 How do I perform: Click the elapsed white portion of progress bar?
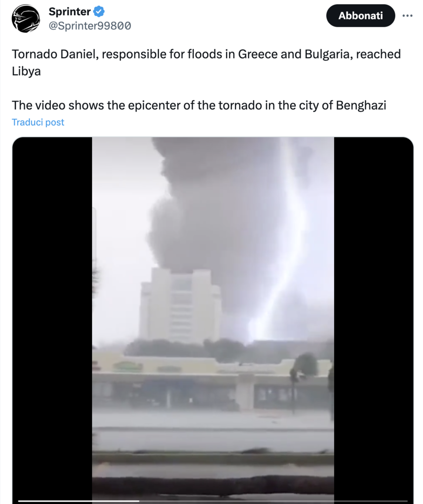78,501
